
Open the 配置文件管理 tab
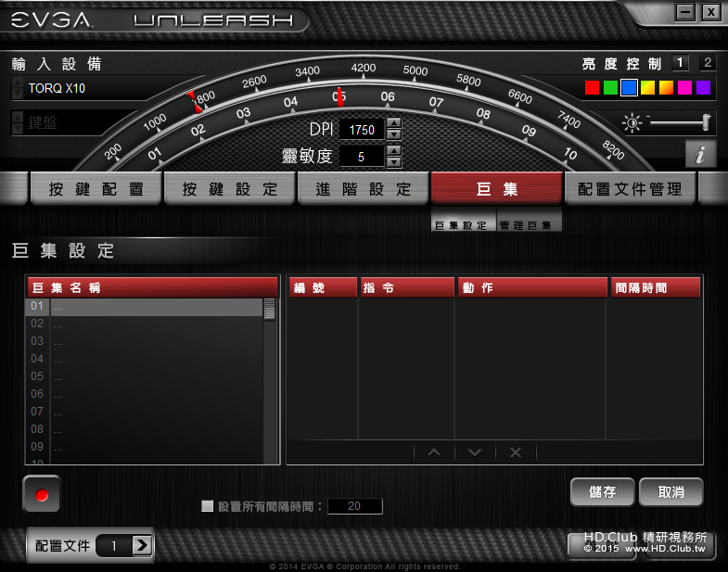[630, 189]
